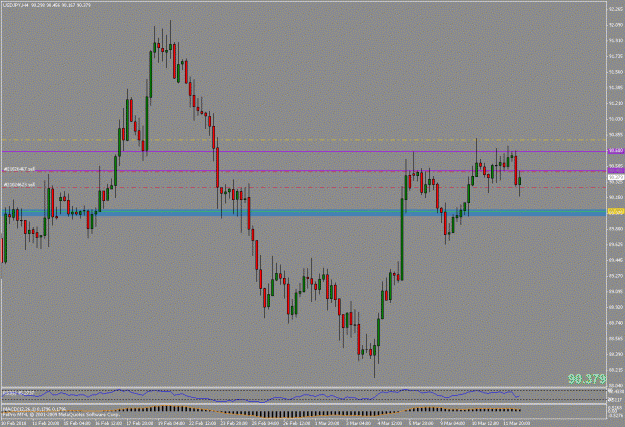Select the lower red dashed order line
The height and width of the screenshot is (427, 625).
tap(304, 187)
